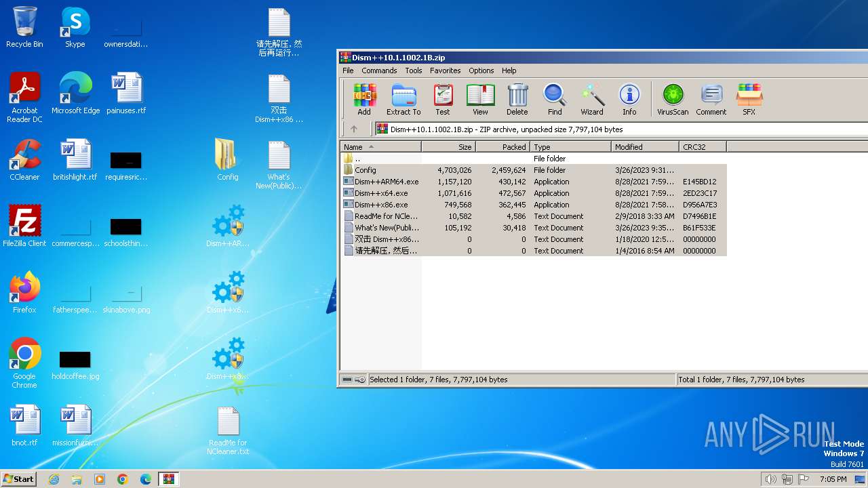Open the Help menu
Viewport: 868px width, 488px height.
(x=509, y=70)
